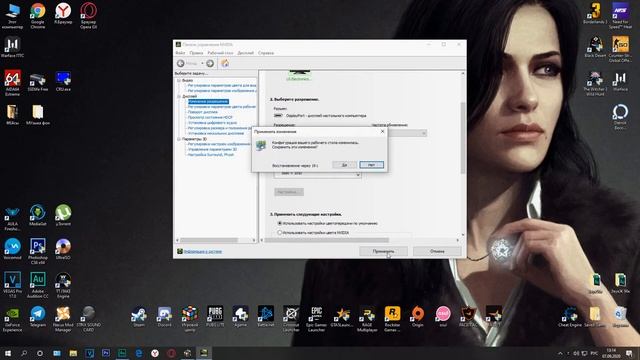Open Steam desktop icon

click(139, 317)
